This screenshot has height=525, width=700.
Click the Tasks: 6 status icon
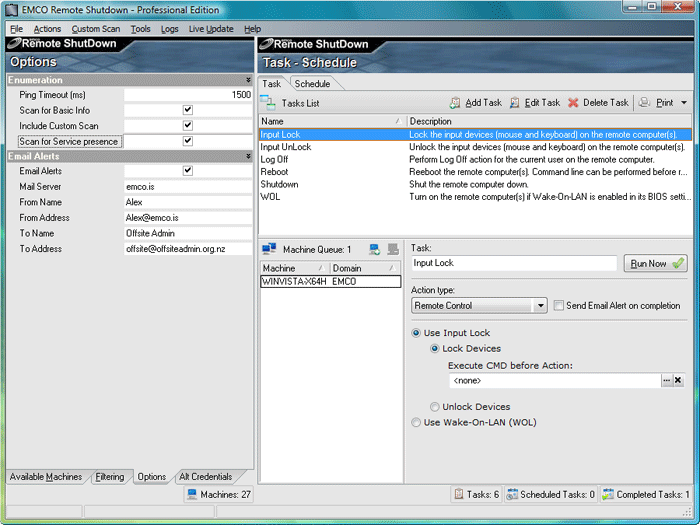458,494
